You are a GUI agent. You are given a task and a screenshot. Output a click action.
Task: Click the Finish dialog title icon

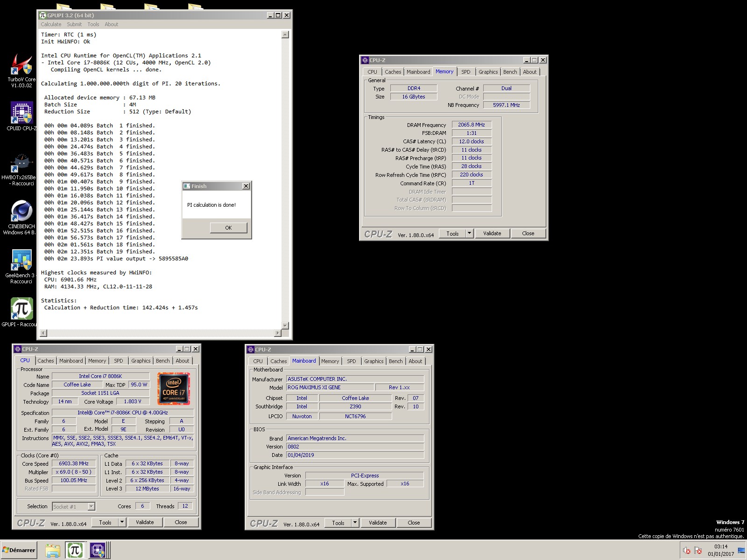187,186
